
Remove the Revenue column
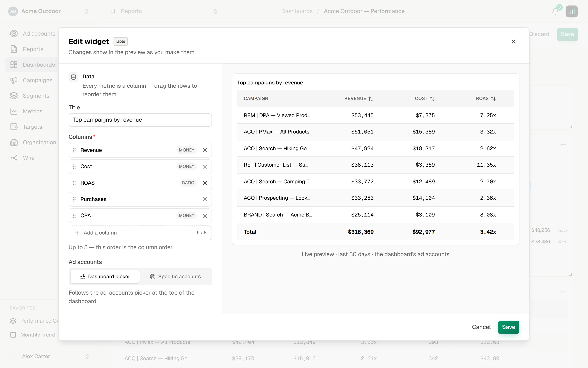pos(205,150)
